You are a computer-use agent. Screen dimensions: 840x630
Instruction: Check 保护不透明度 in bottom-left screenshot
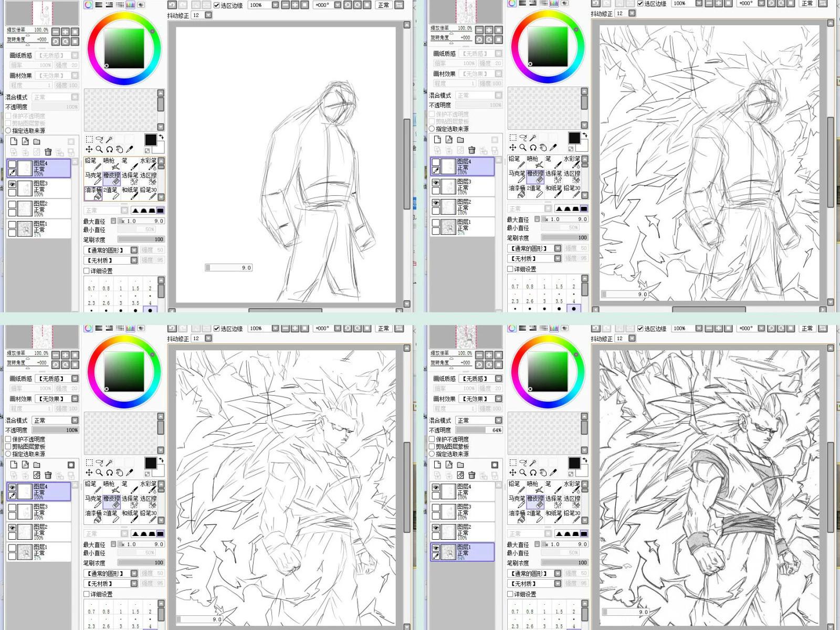point(8,439)
